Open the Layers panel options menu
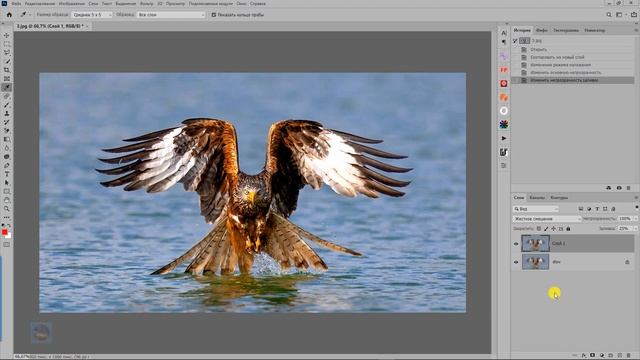 [636, 198]
